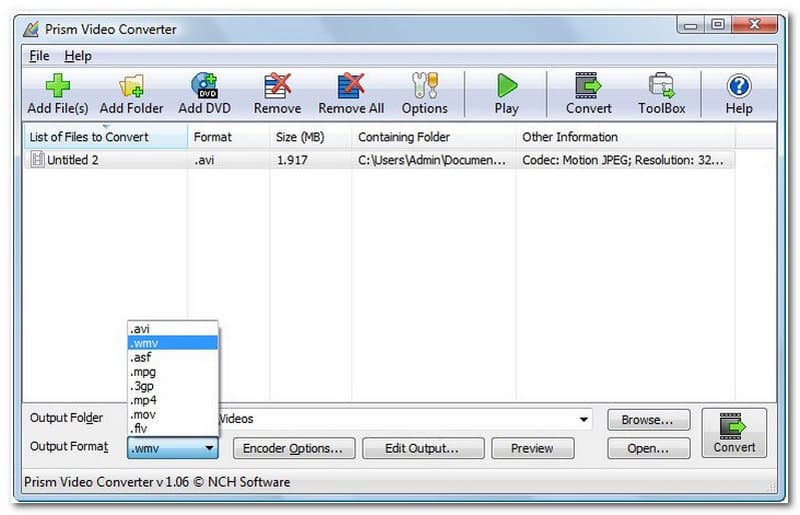Screen dimensions: 800x515
Task: Open the File menu
Action: point(39,56)
